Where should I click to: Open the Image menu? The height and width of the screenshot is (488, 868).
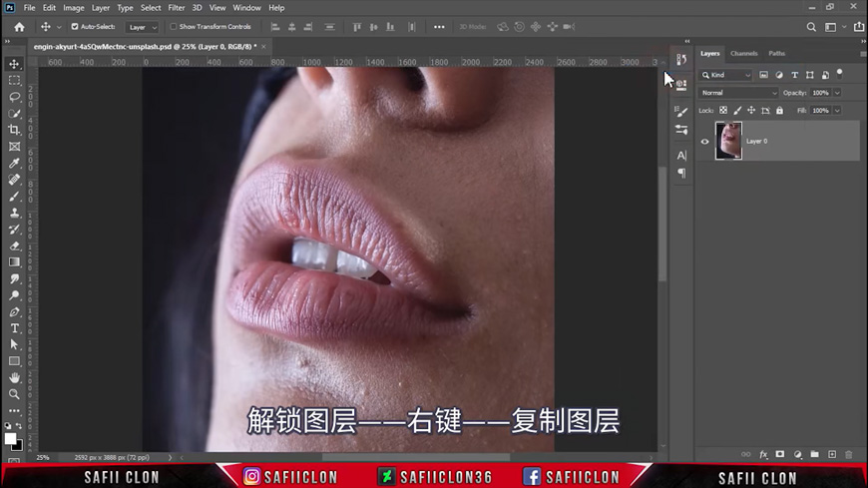tap(73, 8)
